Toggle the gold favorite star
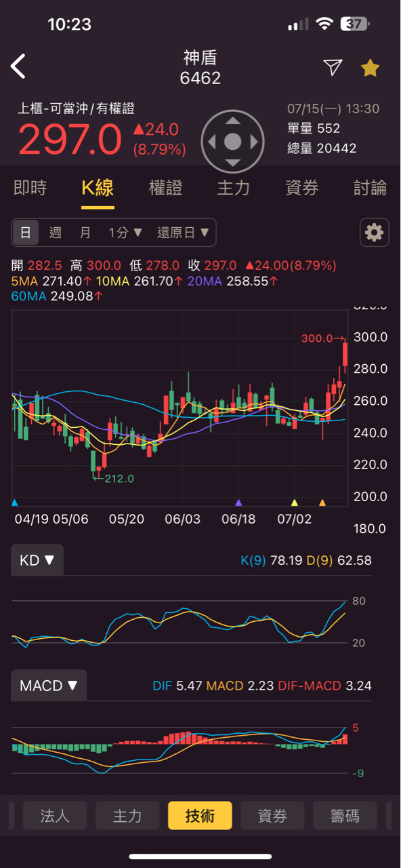Viewport: 401px width, 868px height. coord(370,67)
